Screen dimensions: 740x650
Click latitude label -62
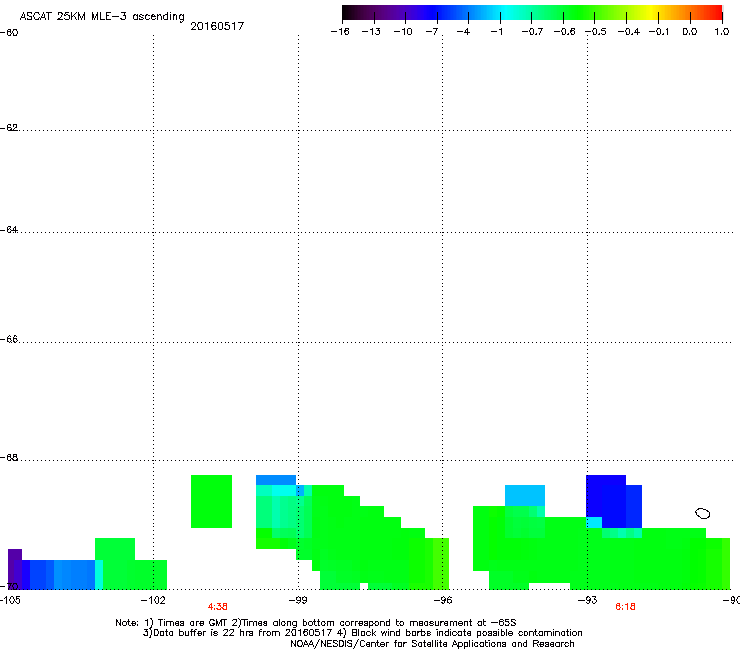(9, 128)
